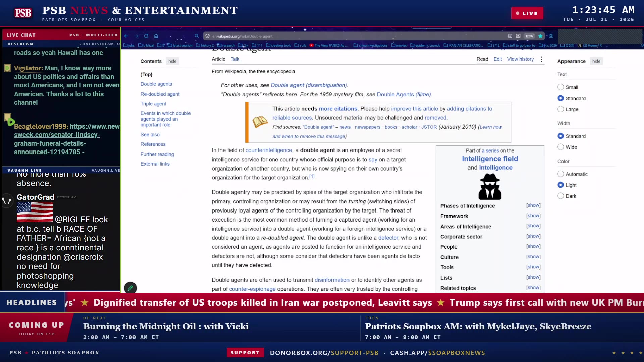Hide the Appearance panel
Image resolution: width=644 pixels, height=362 pixels.
click(x=596, y=61)
